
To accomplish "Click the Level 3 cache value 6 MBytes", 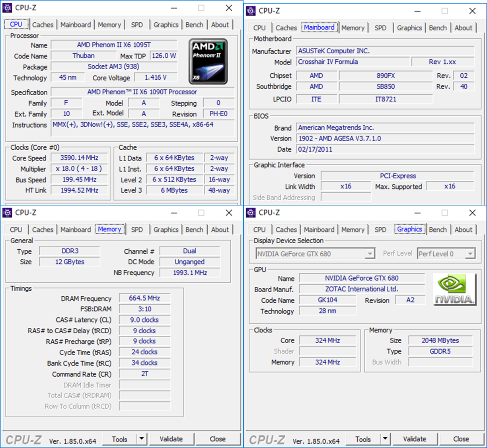I will 174,190.
